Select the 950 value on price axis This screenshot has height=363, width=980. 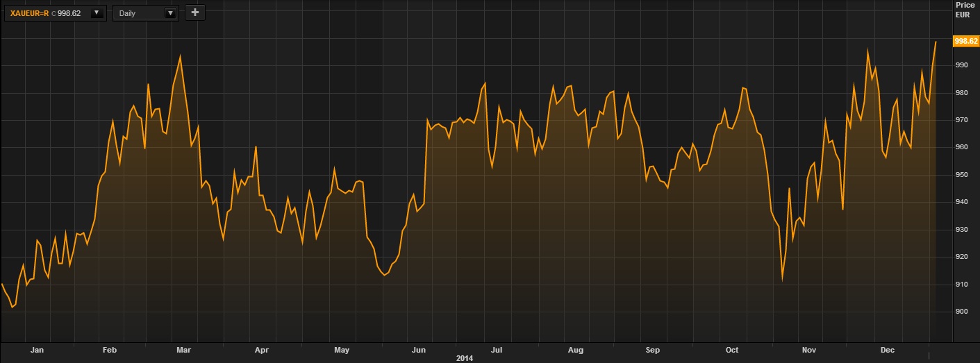pos(962,175)
